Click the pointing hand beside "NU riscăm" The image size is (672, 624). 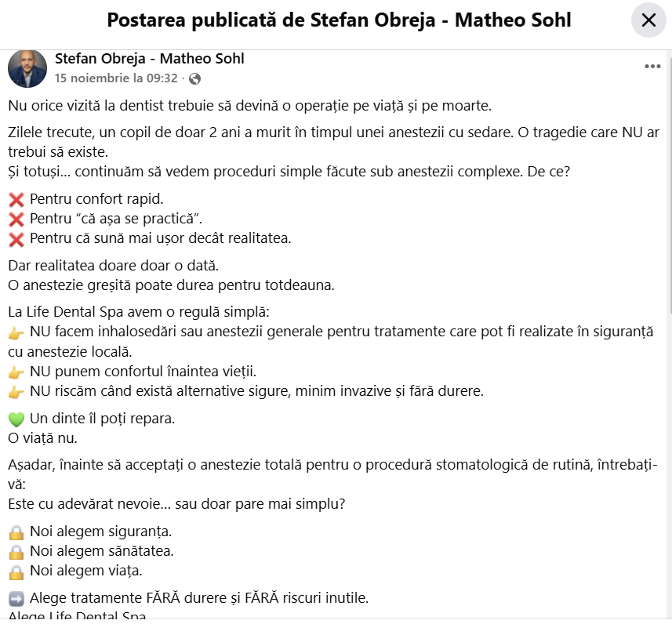point(16,391)
